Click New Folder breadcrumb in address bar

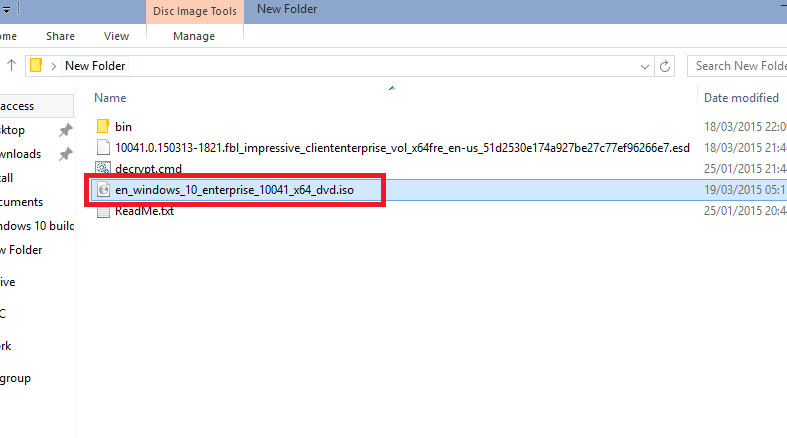coord(95,66)
